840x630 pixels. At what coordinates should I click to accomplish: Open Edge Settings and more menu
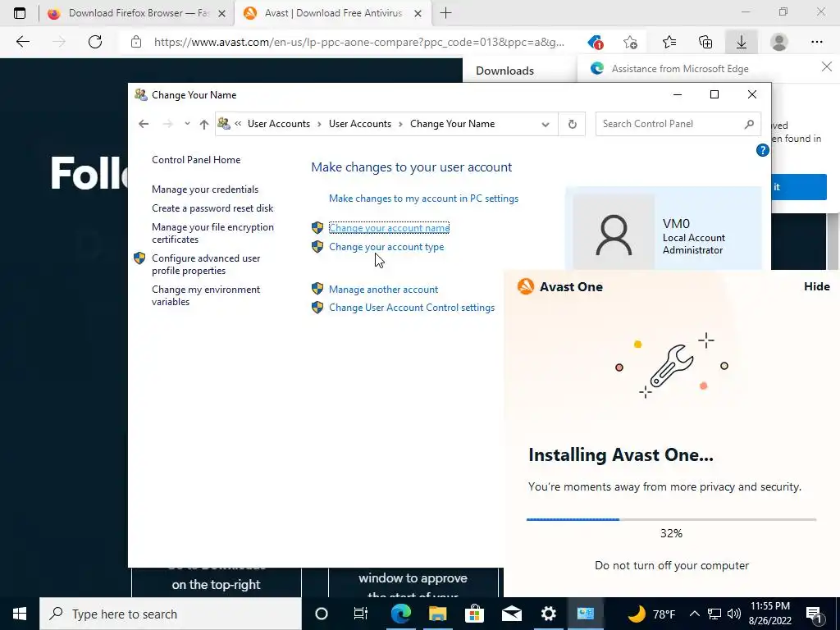coord(816,42)
